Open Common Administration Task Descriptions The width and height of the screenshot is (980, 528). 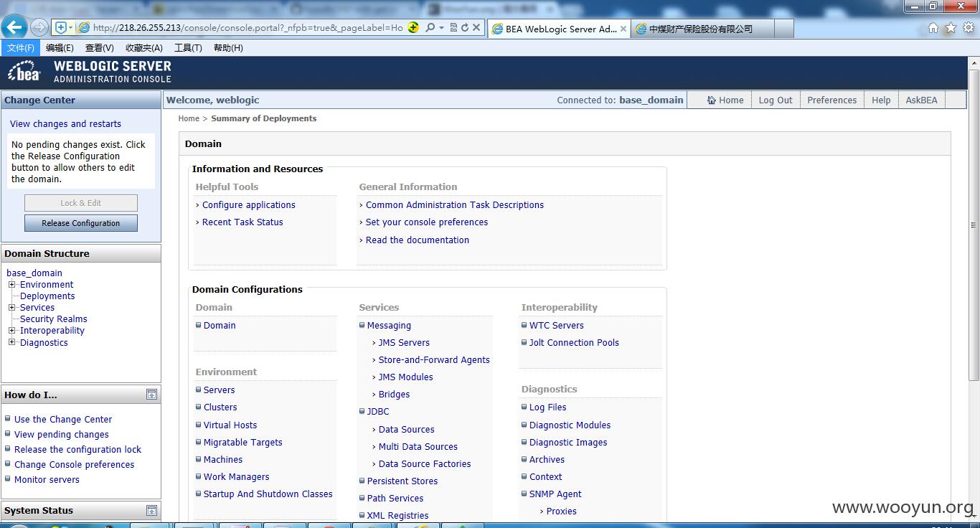(455, 204)
